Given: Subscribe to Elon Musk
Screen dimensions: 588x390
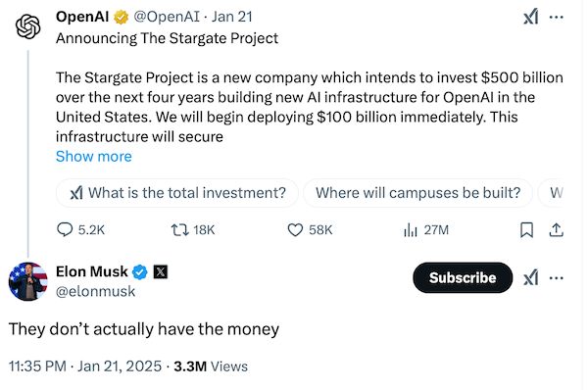Looking at the screenshot, I should tap(463, 278).
